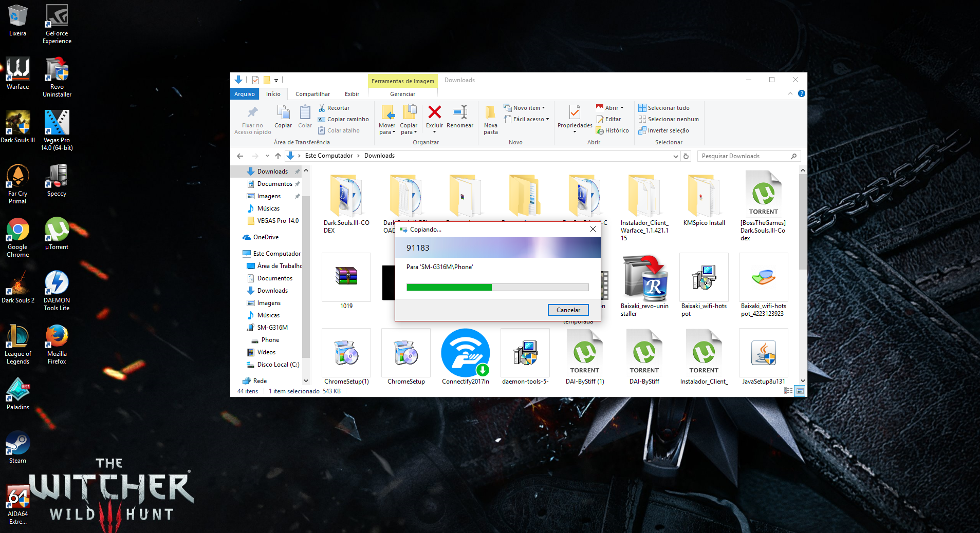The image size is (980, 533).
Task: Open recent locations dropdown arrow
Action: click(x=267, y=156)
